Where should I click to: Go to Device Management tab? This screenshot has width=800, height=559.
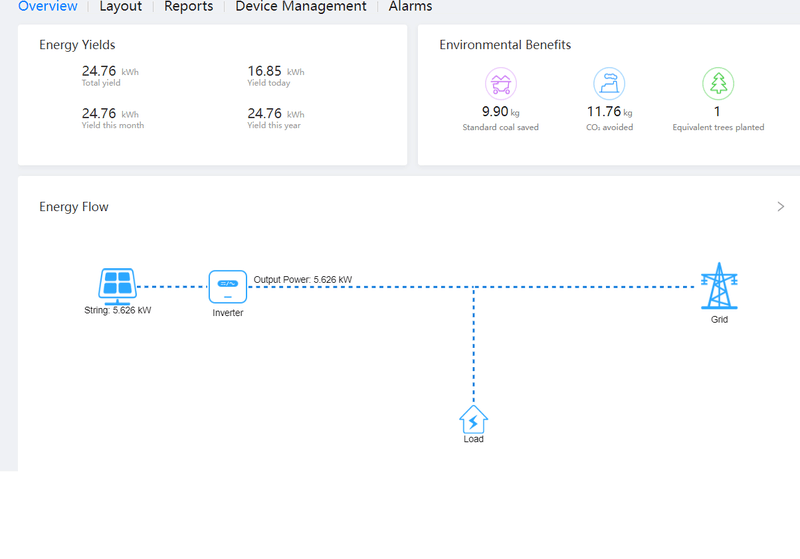click(301, 6)
